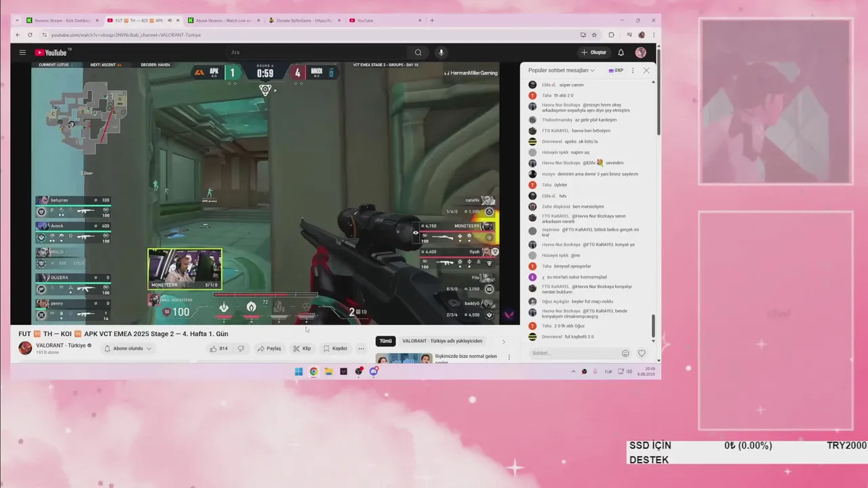This screenshot has height=488, width=868.
Task: Reload the YouTube page
Action: pos(30,35)
